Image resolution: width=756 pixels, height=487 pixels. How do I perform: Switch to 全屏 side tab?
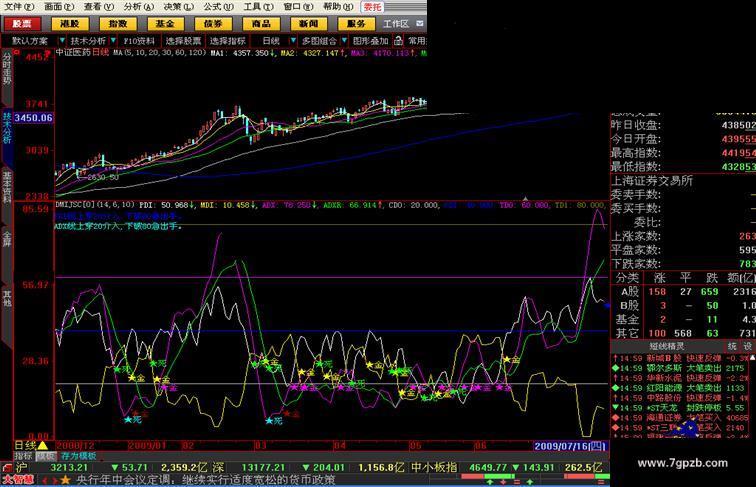(x=7, y=239)
